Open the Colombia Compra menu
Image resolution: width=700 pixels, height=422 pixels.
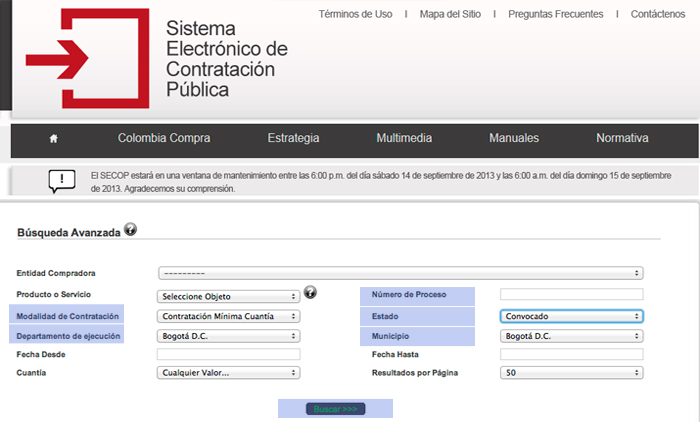pyautogui.click(x=164, y=139)
